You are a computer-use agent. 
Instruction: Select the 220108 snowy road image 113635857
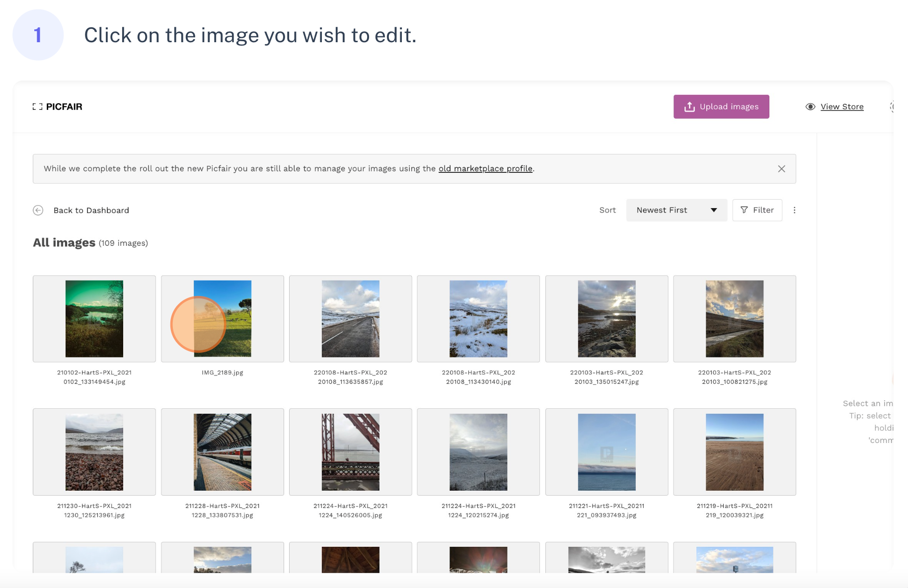350,319
